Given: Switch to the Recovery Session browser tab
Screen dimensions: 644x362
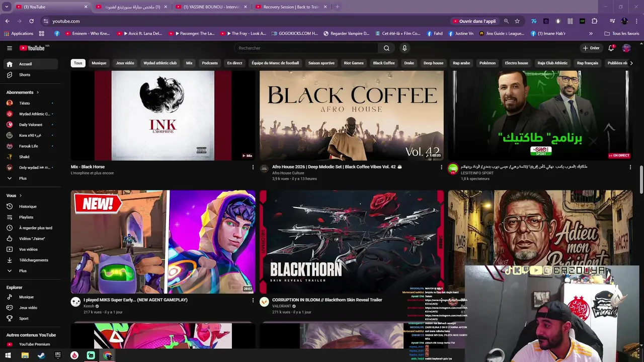Looking at the screenshot, I should point(290,7).
